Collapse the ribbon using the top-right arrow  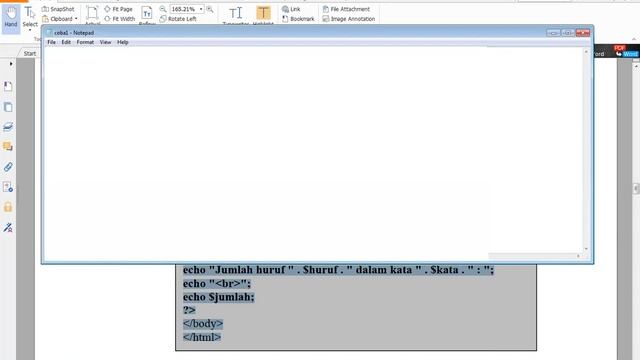coord(633,39)
